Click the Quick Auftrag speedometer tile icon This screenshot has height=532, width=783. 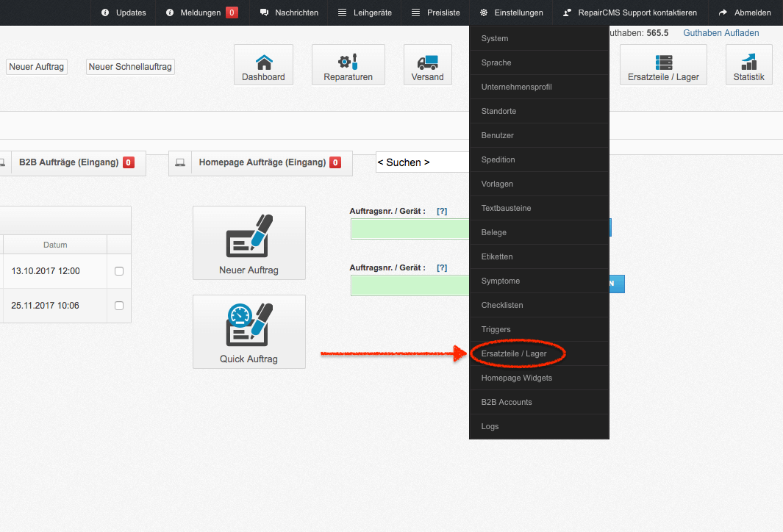(249, 324)
